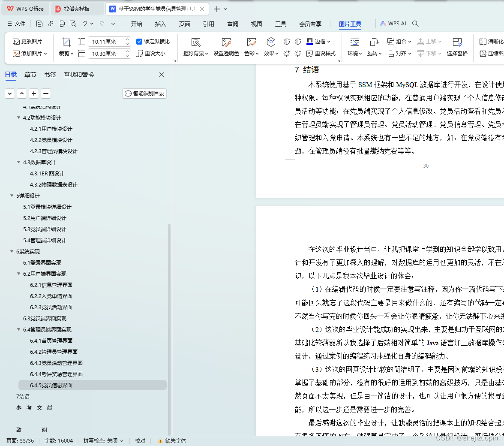This screenshot has width=504, height=446.
Task: Select 6.4.5党员信息界面 in outline
Action: coord(93,385)
